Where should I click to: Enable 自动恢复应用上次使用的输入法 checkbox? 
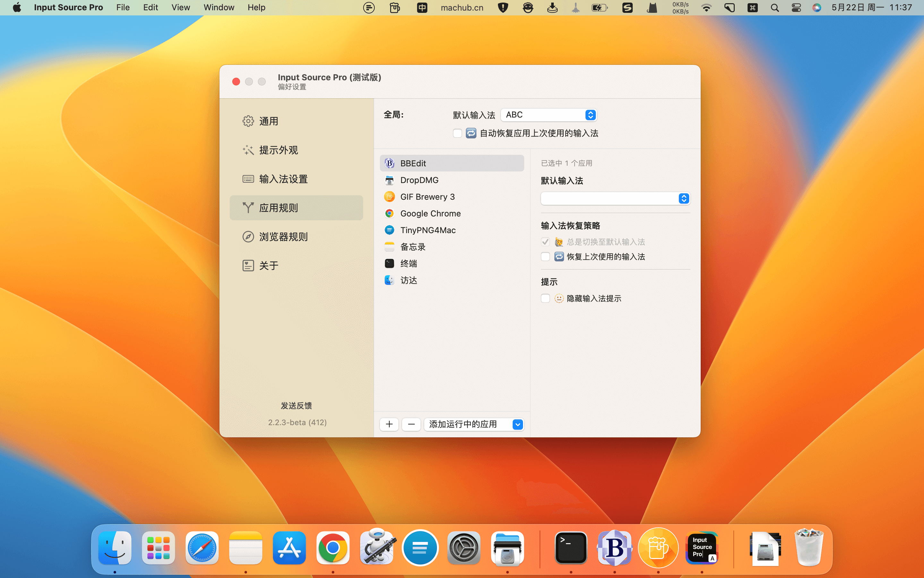pyautogui.click(x=457, y=133)
